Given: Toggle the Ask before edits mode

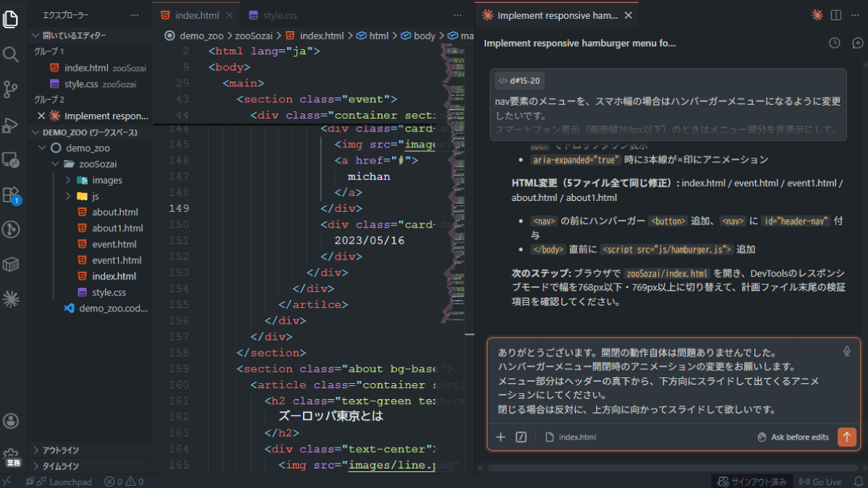Looking at the screenshot, I should click(x=792, y=437).
